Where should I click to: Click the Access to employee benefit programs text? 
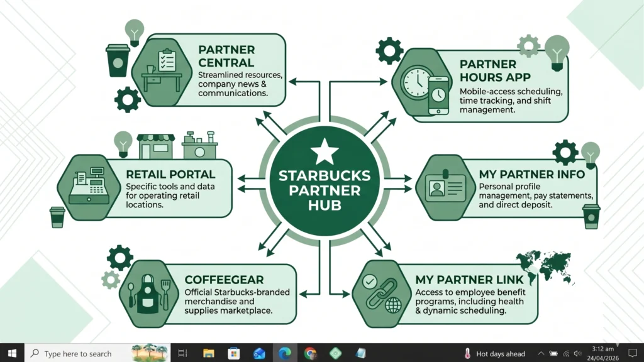tap(470, 301)
